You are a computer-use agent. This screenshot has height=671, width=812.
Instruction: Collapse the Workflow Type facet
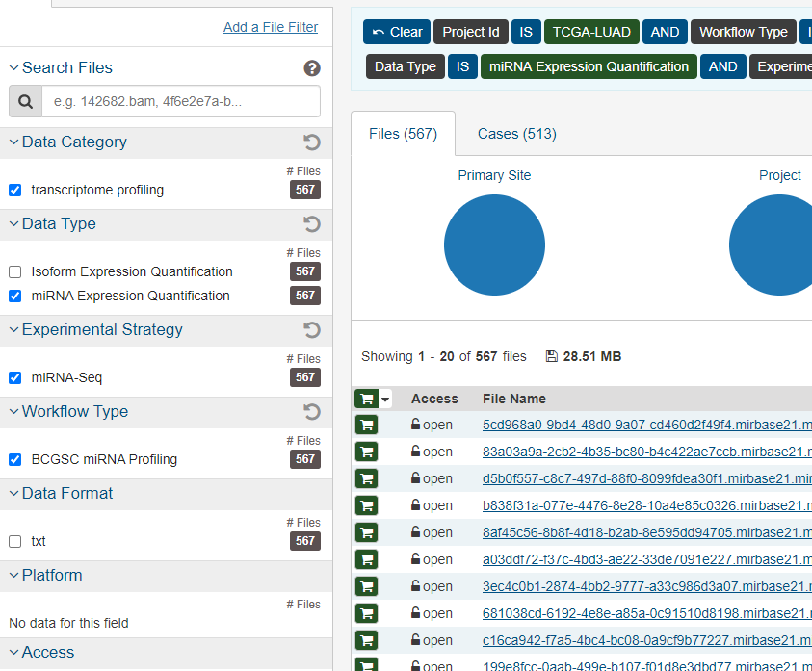pos(14,412)
